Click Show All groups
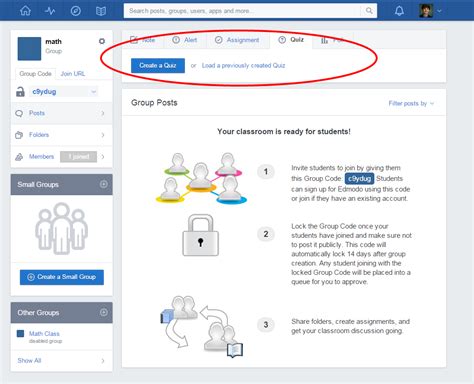This screenshot has height=384, width=474. 29,360
